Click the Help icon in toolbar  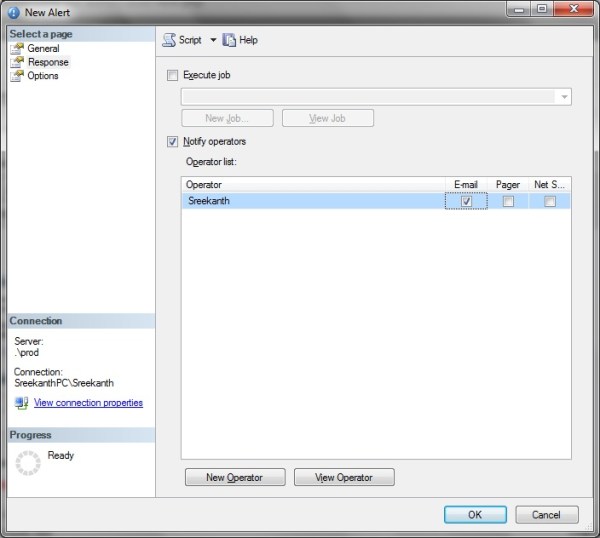(x=229, y=40)
